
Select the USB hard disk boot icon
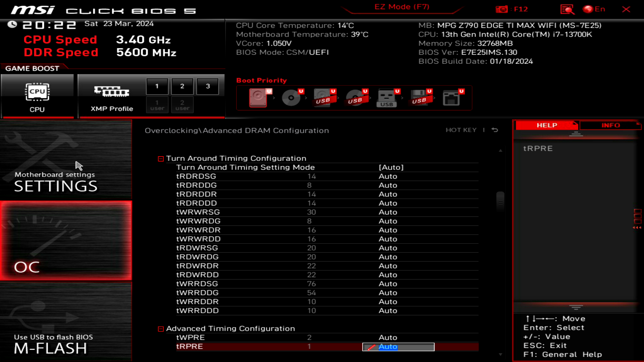[324, 98]
